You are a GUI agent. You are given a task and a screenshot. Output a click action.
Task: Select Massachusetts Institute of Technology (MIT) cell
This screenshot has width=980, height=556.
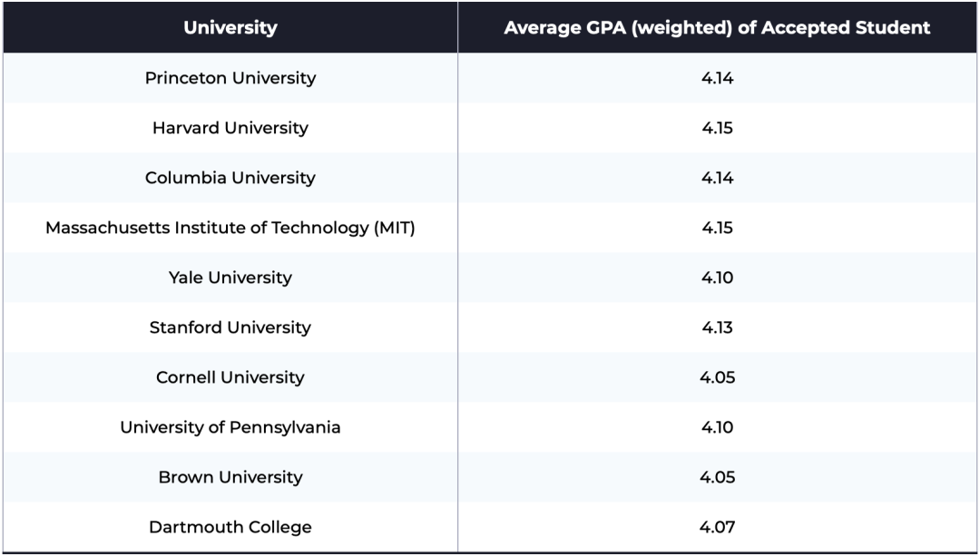230,228
